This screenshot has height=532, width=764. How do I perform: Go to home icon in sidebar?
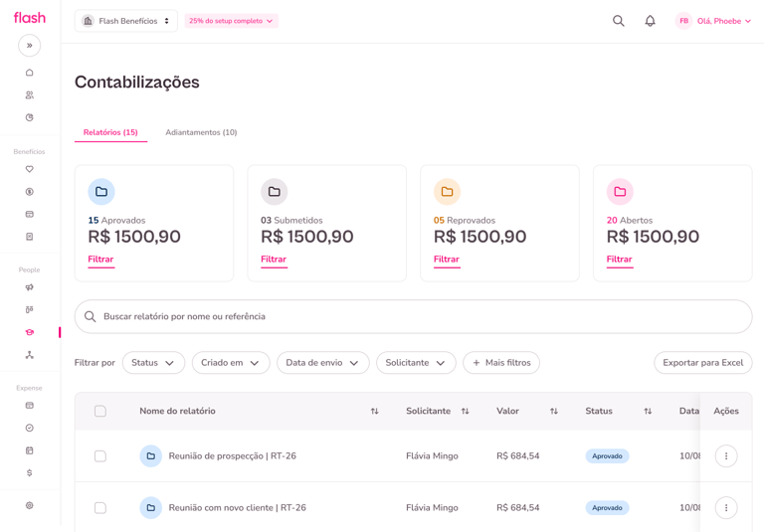coord(30,73)
